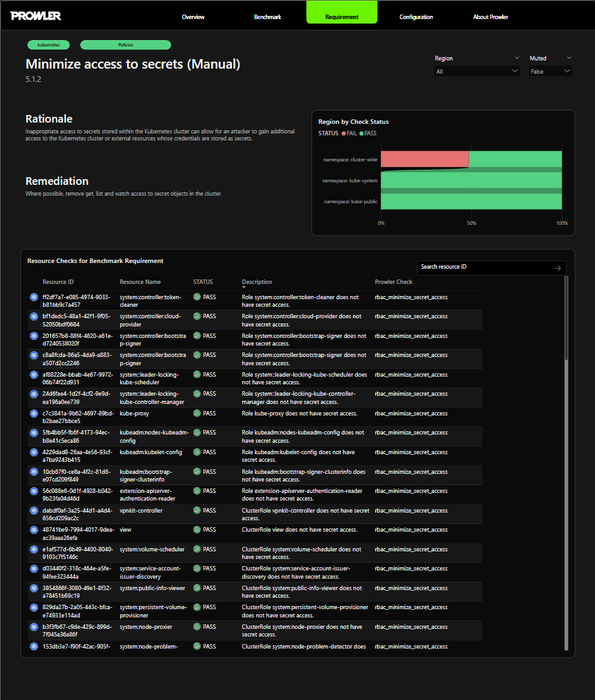Select resource name 'system:node-proxier'
The width and height of the screenshot is (595, 700).
146,627
